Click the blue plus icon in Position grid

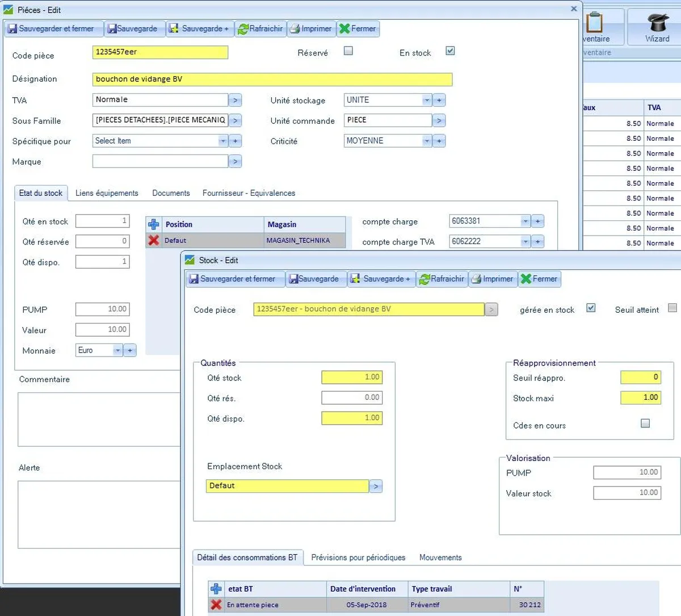[x=154, y=224]
